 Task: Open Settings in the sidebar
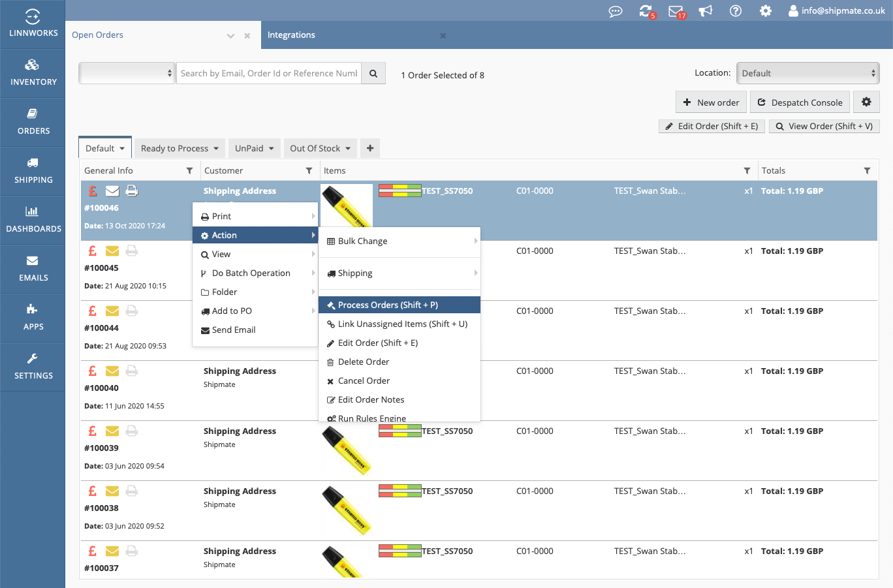33,367
